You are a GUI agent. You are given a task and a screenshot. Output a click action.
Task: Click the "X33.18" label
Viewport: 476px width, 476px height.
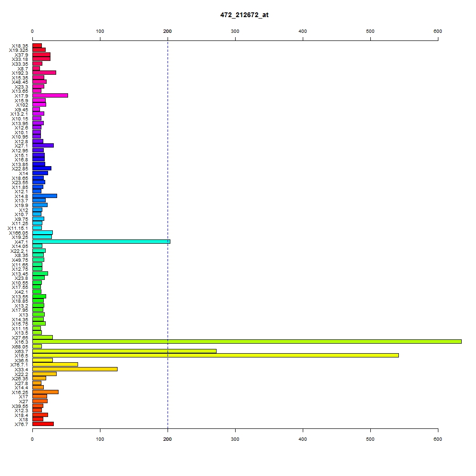(20, 59)
